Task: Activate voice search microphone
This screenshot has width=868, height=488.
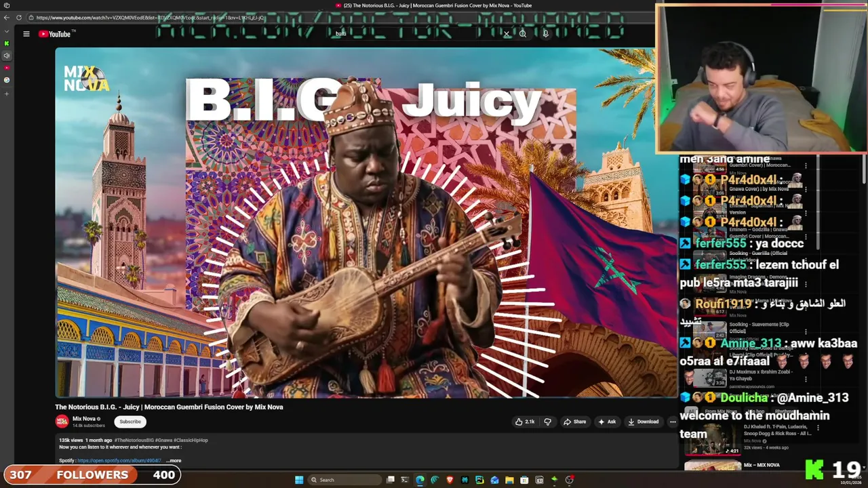Action: pyautogui.click(x=545, y=34)
